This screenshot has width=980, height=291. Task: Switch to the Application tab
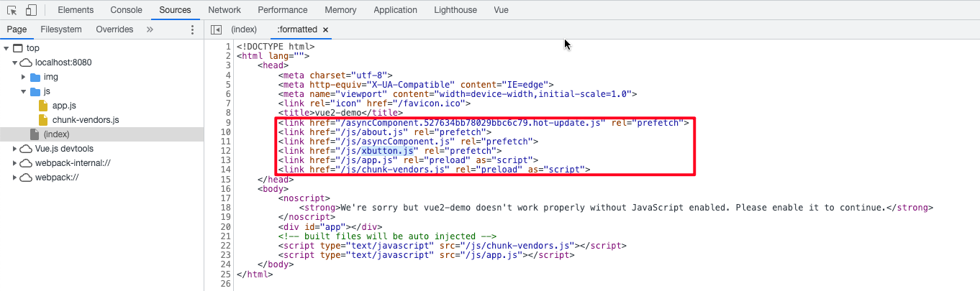coord(395,10)
